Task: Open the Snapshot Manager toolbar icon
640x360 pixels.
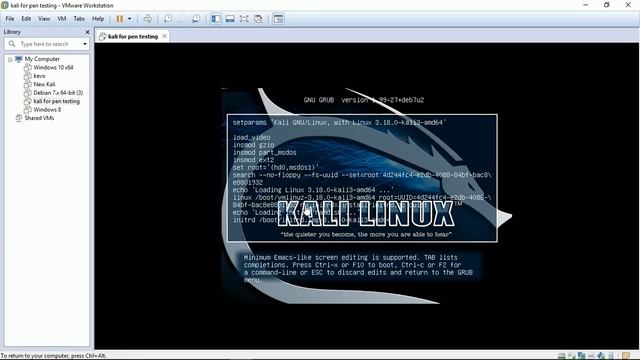Action: pyautogui.click(x=196, y=19)
